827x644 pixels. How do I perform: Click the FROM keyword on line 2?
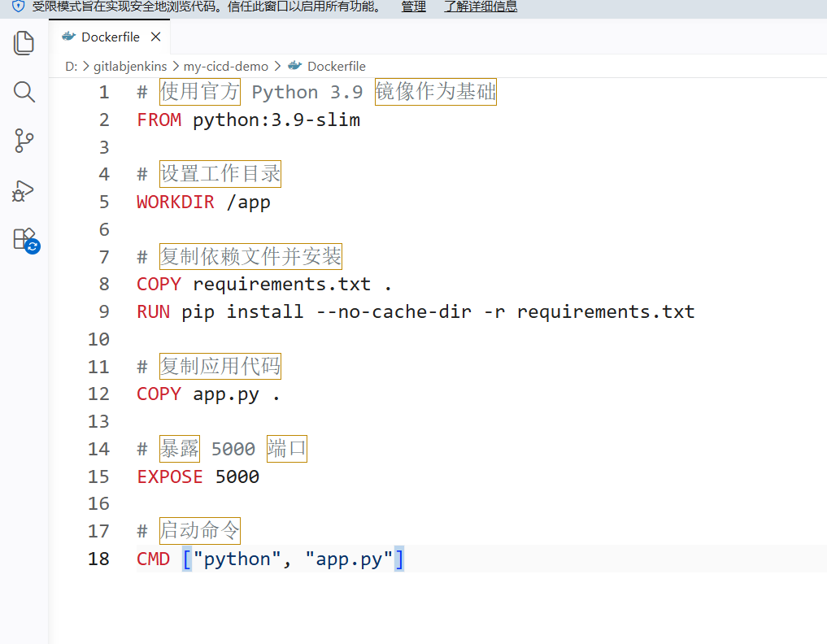(x=159, y=120)
